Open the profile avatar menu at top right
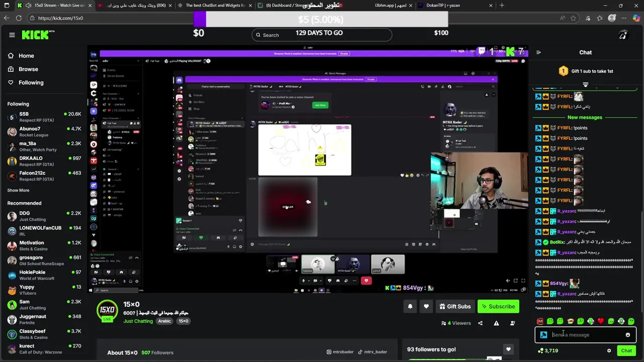 [623, 35]
